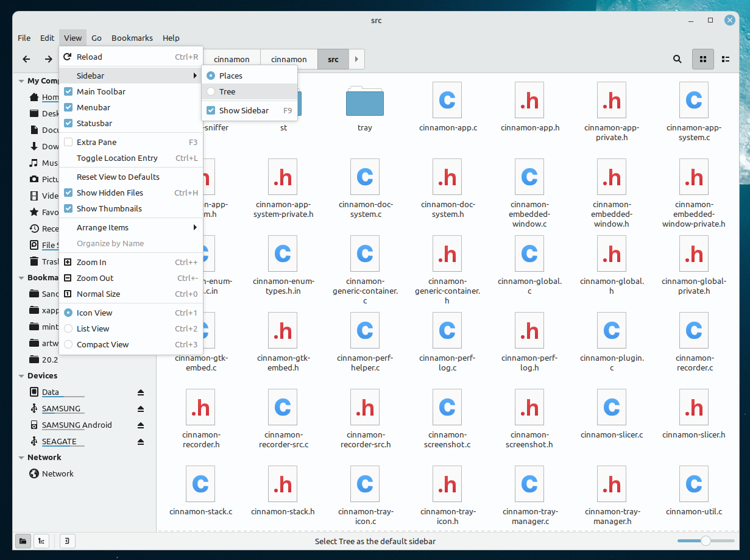Collapse the My Computer section
The image size is (750, 560).
click(21, 80)
